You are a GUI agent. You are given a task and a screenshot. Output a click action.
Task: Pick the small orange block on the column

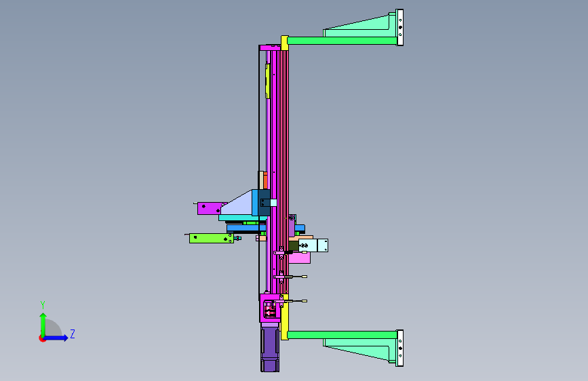point(265,180)
